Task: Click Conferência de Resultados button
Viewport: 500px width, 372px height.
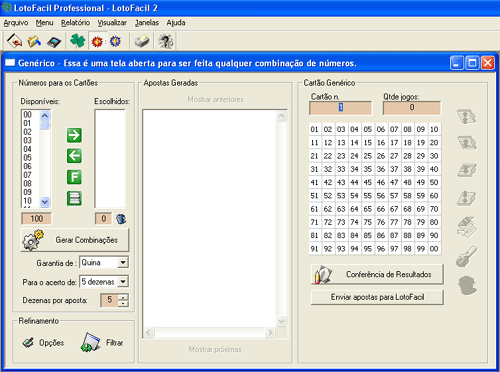Action: pos(377,274)
